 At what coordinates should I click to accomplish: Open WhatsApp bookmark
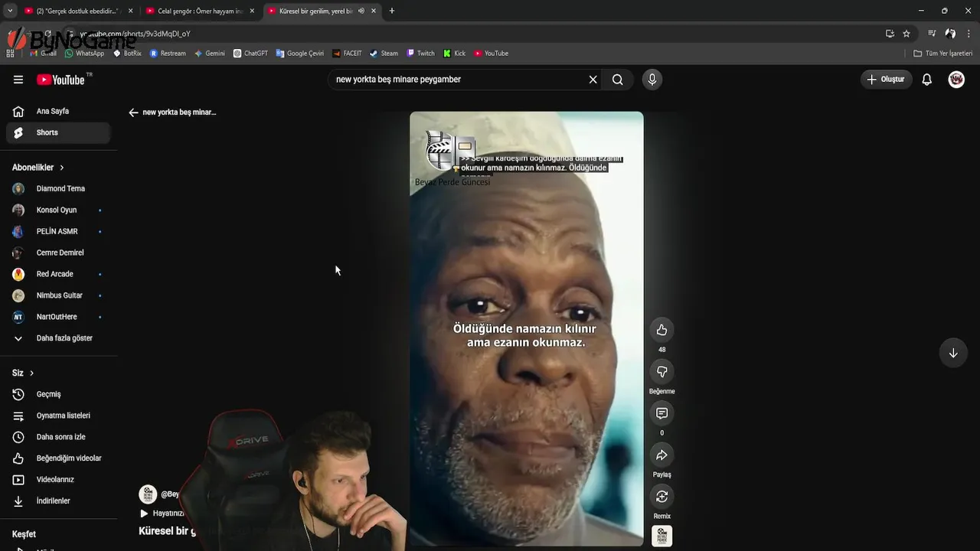(84, 54)
